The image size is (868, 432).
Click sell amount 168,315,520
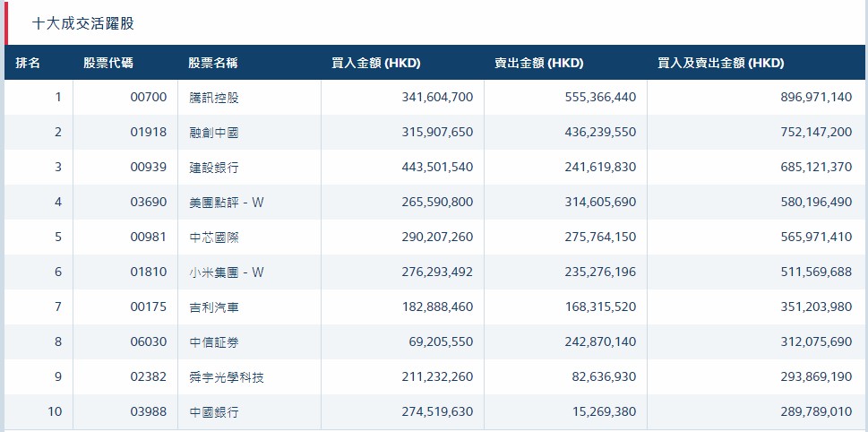click(601, 307)
